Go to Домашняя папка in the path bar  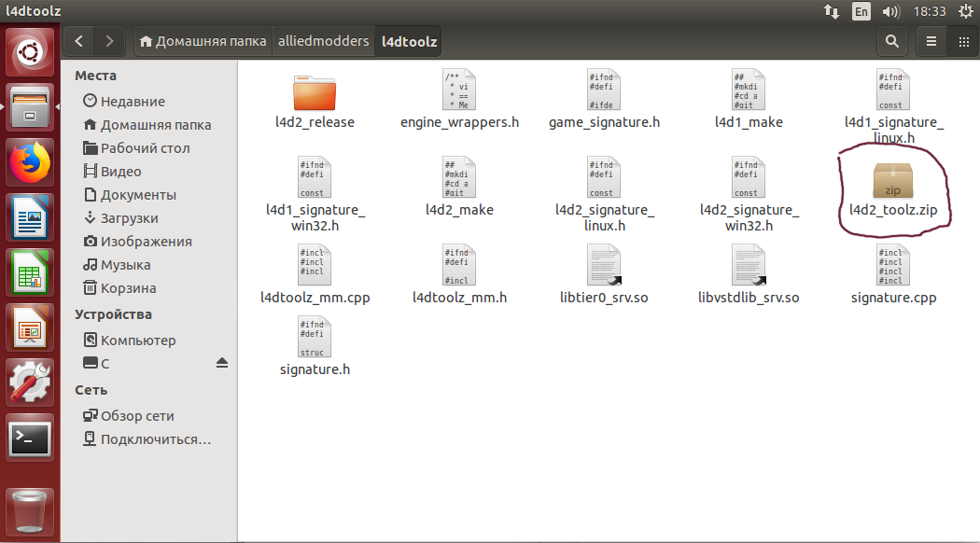coord(203,41)
